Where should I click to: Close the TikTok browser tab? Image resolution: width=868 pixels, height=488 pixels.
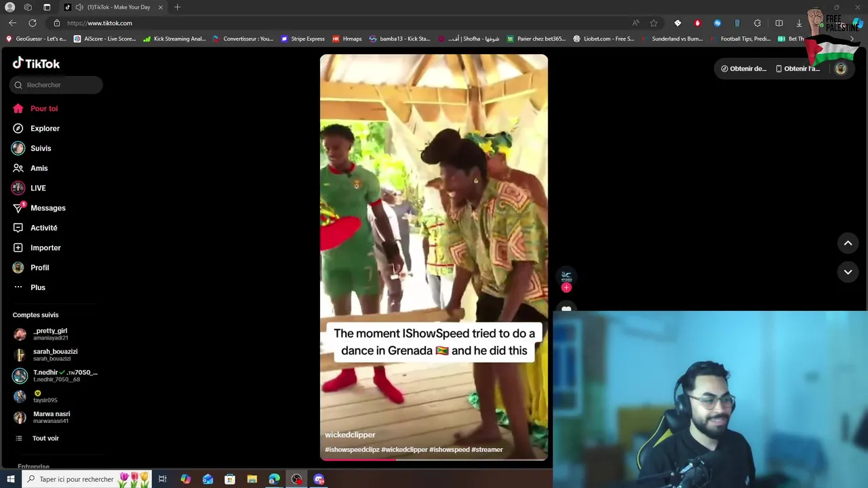(161, 7)
